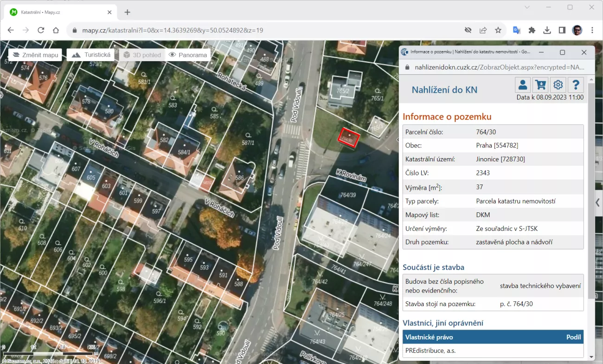Click the Google Translate extension icon

pos(516,30)
